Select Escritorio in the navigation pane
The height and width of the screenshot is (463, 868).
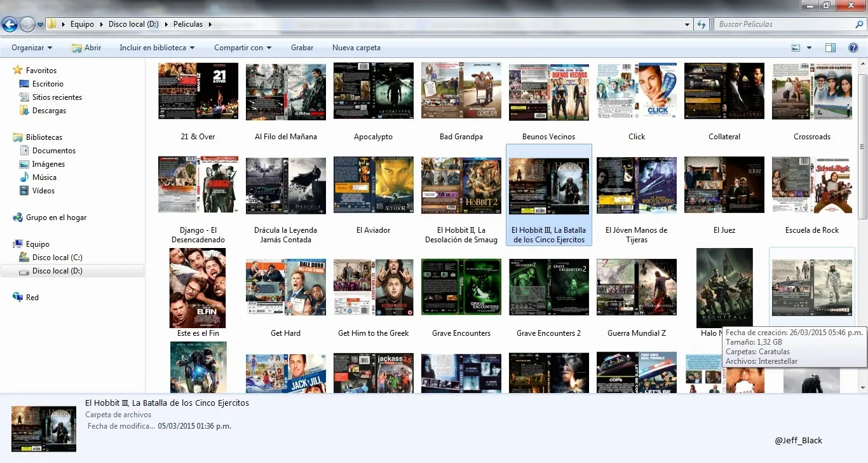[x=48, y=84]
